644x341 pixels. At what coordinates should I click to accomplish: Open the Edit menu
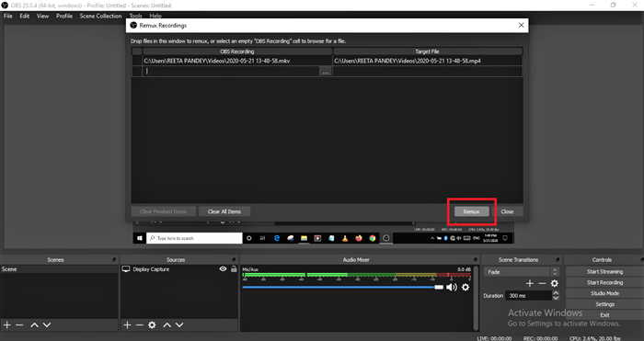25,16
